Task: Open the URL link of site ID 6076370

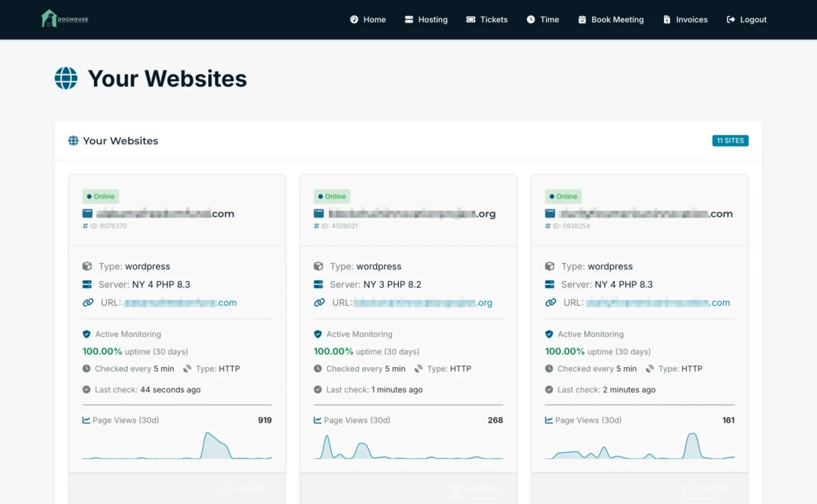Action: (x=180, y=303)
